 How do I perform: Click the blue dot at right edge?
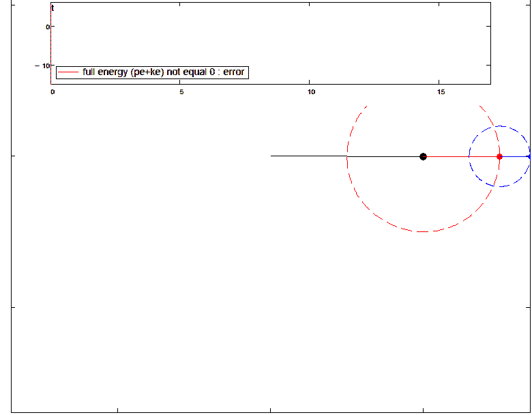pyautogui.click(x=529, y=156)
